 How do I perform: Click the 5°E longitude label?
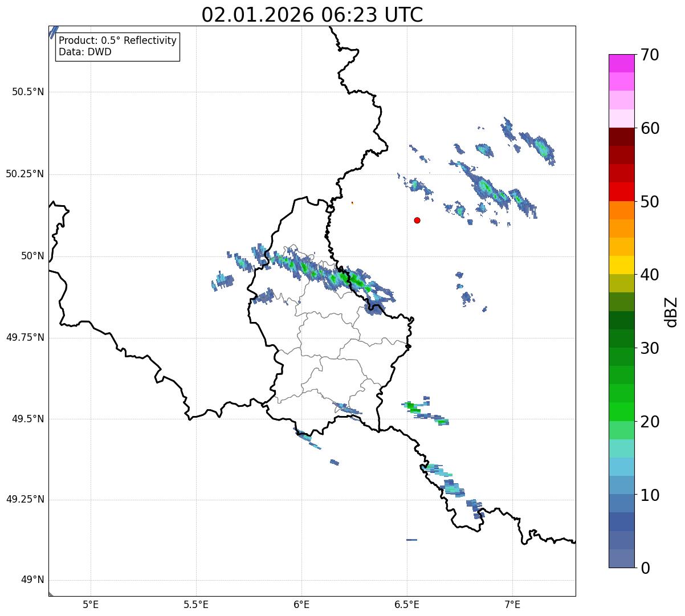(x=91, y=605)
